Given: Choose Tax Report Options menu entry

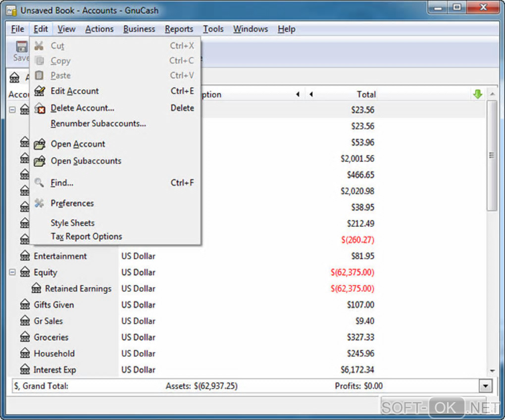Looking at the screenshot, I should [115, 236].
